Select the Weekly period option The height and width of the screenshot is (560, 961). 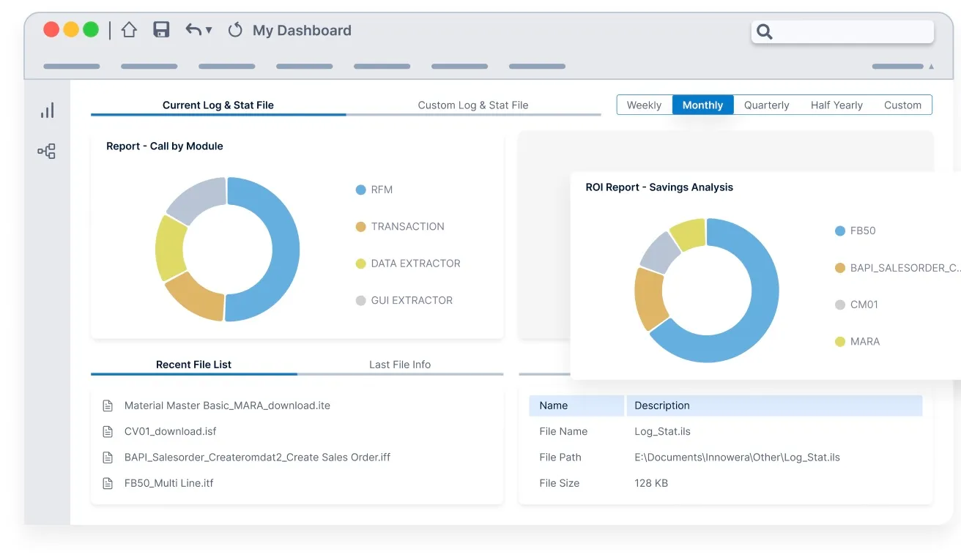tap(645, 105)
